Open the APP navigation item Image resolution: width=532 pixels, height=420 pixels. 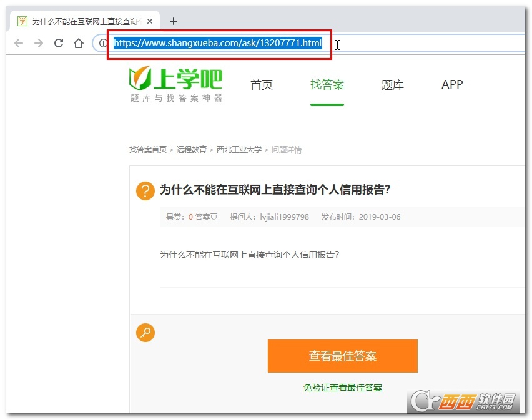[x=452, y=84]
